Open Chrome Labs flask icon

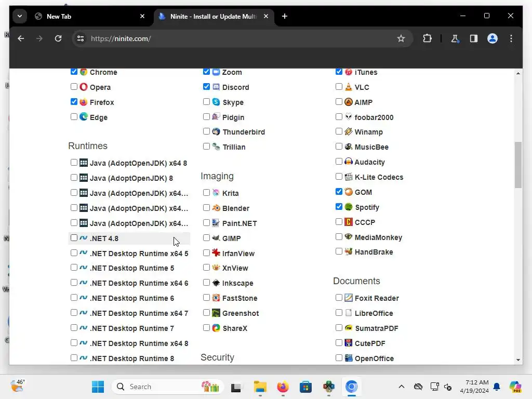pyautogui.click(x=455, y=38)
